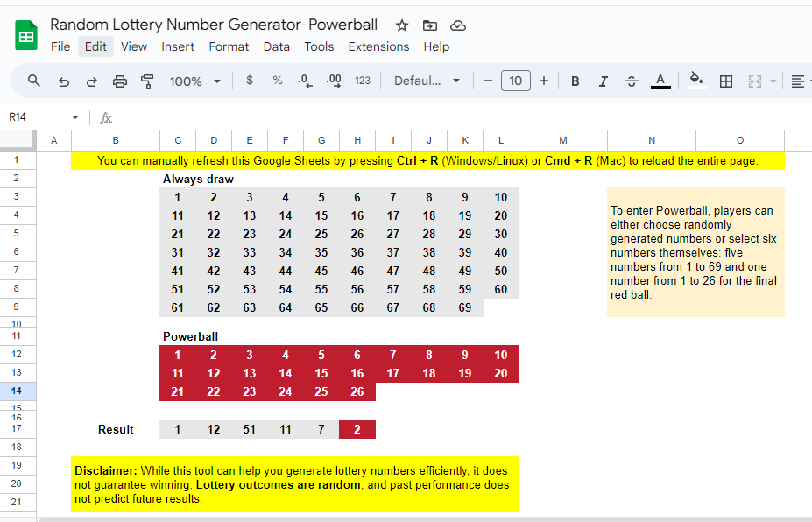812x522 pixels.
Task: Open more number formats 123
Action: pos(363,81)
